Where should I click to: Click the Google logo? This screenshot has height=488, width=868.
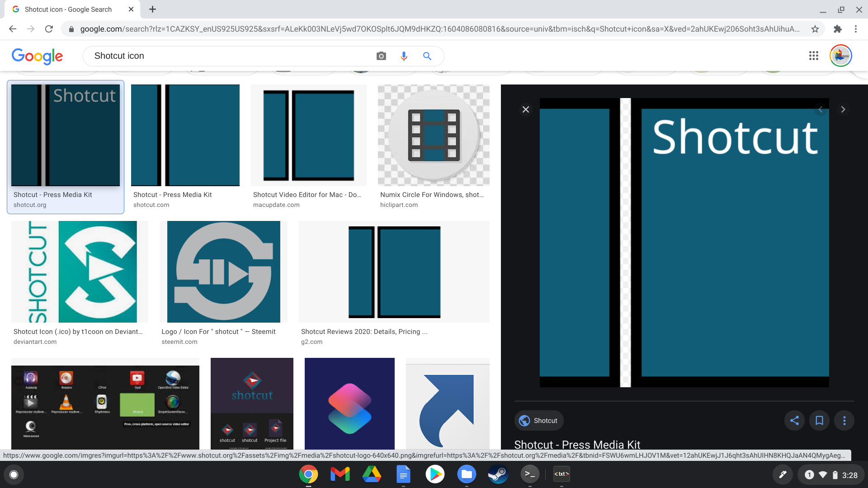[37, 56]
